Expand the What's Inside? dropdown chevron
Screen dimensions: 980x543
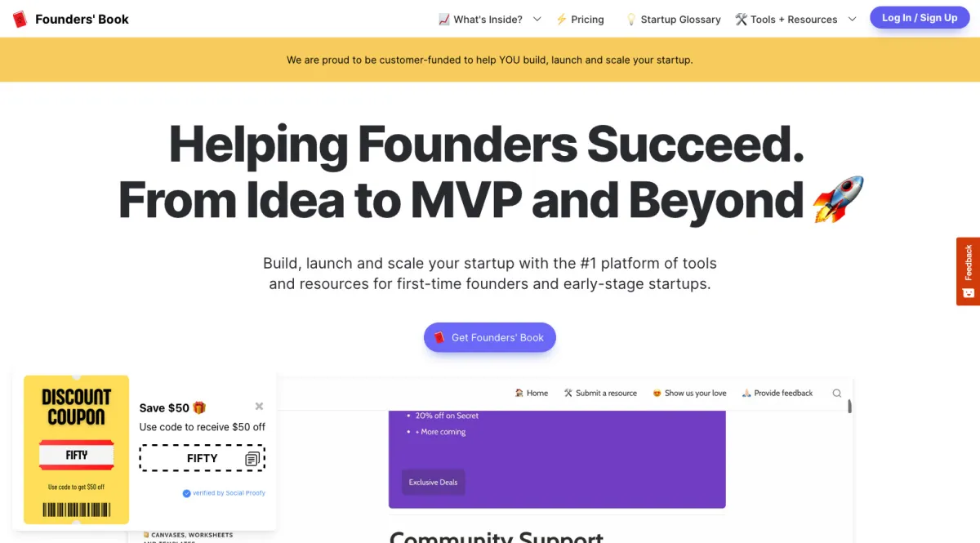[537, 20]
